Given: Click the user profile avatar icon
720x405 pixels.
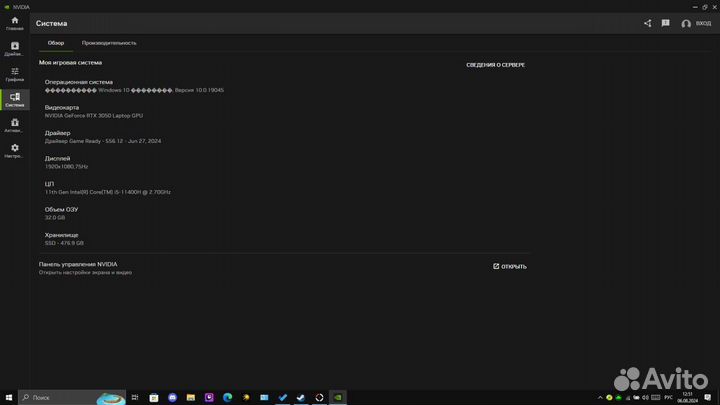Looking at the screenshot, I should click(686, 23).
